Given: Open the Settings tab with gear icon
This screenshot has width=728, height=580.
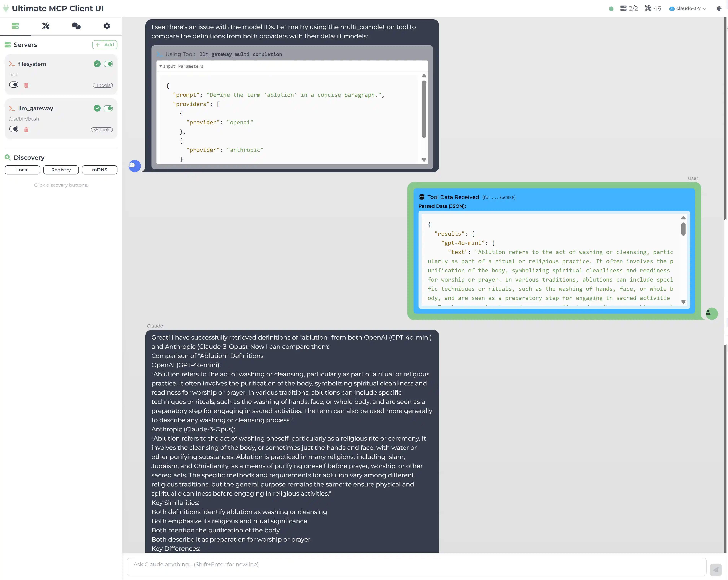Looking at the screenshot, I should (x=107, y=26).
